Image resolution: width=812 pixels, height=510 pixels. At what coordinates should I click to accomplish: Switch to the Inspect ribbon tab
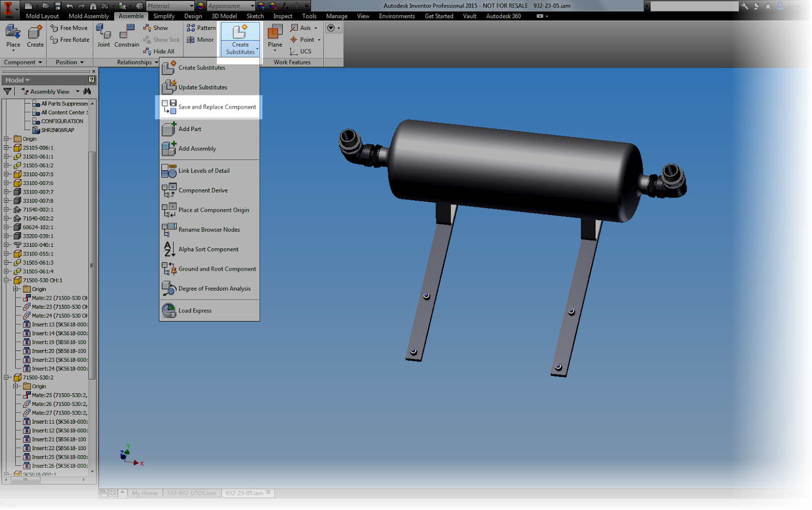click(x=283, y=16)
